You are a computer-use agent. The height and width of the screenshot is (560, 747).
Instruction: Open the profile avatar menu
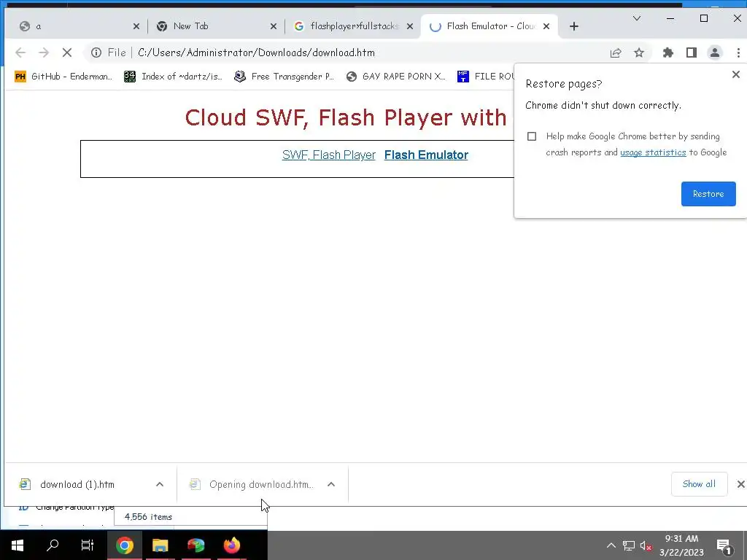pos(715,52)
